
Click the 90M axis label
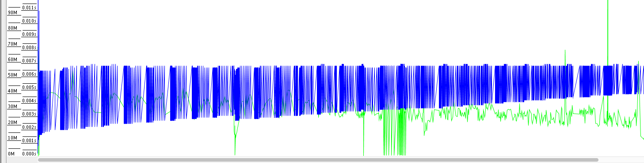click(x=12, y=12)
